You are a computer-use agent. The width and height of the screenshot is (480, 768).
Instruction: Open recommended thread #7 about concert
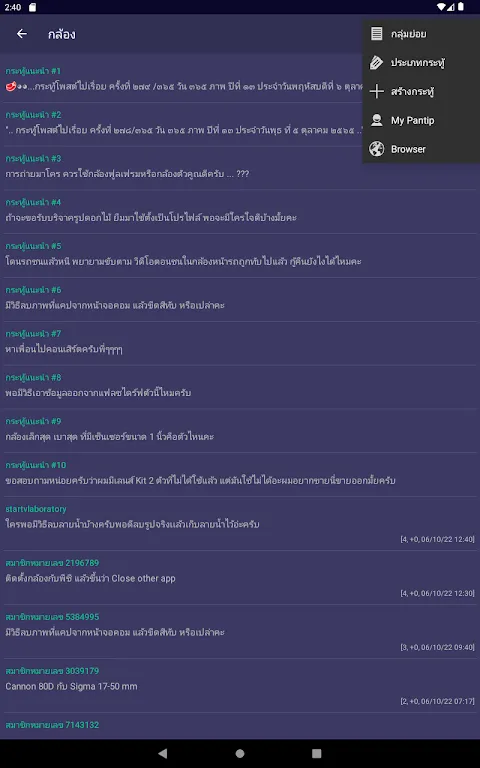coord(240,343)
